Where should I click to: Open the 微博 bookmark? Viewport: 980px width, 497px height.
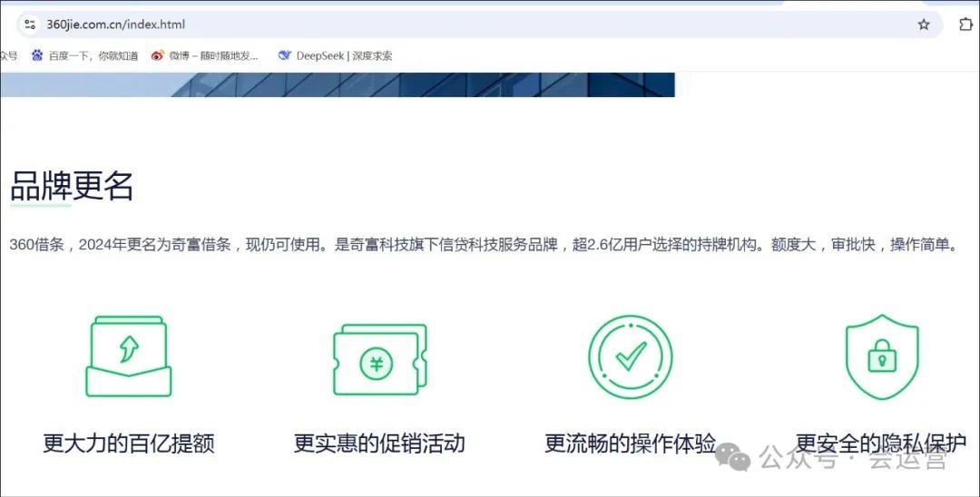tap(205, 55)
